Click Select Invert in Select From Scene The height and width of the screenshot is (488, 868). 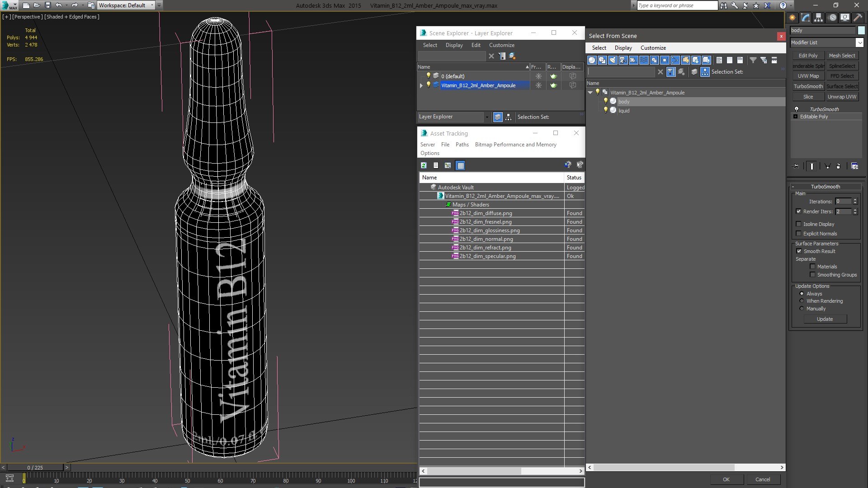pyautogui.click(x=740, y=60)
